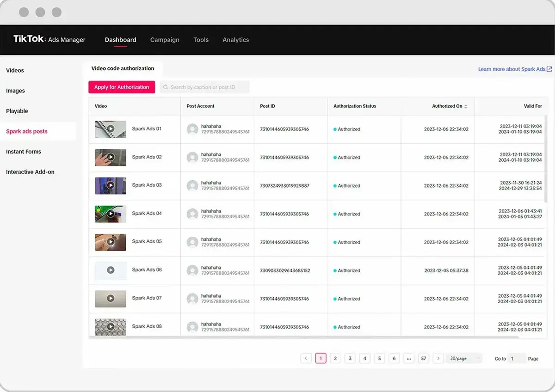Screen dimensions: 555x392
Task: Click the Go to page input field
Action: (517, 358)
